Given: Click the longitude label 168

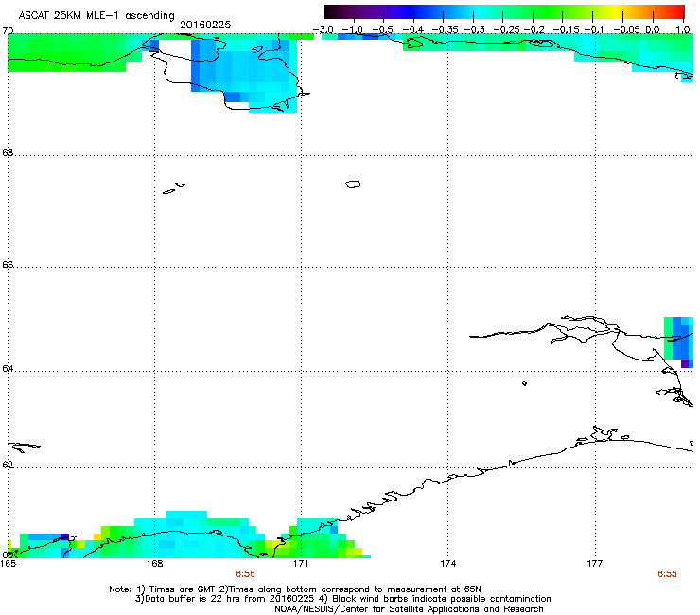Looking at the screenshot, I should pyautogui.click(x=154, y=564).
